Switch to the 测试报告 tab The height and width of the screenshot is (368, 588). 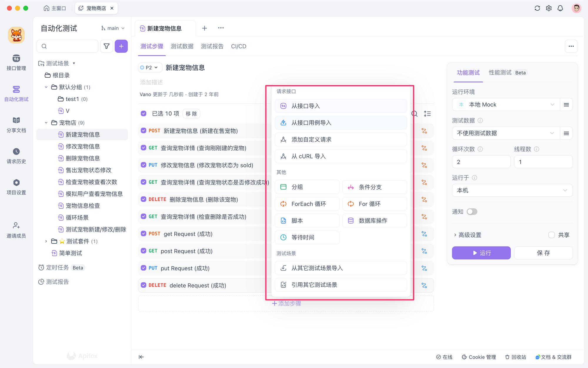[212, 46]
